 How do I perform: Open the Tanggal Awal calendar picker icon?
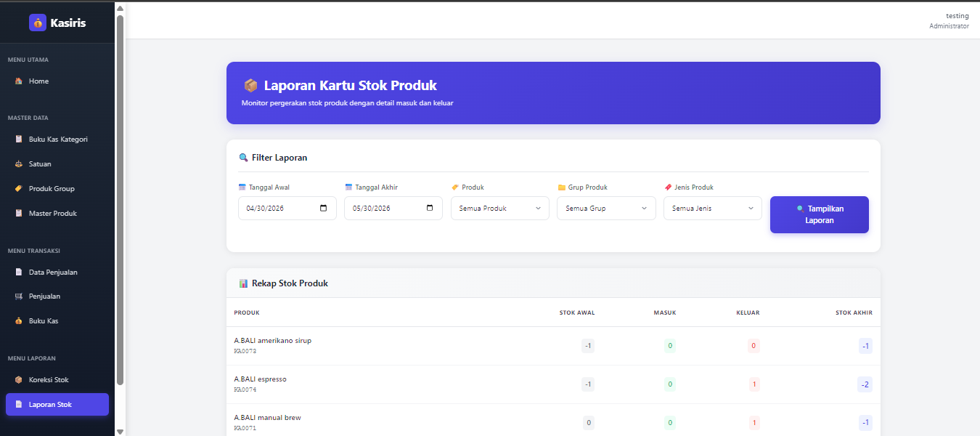pos(324,208)
